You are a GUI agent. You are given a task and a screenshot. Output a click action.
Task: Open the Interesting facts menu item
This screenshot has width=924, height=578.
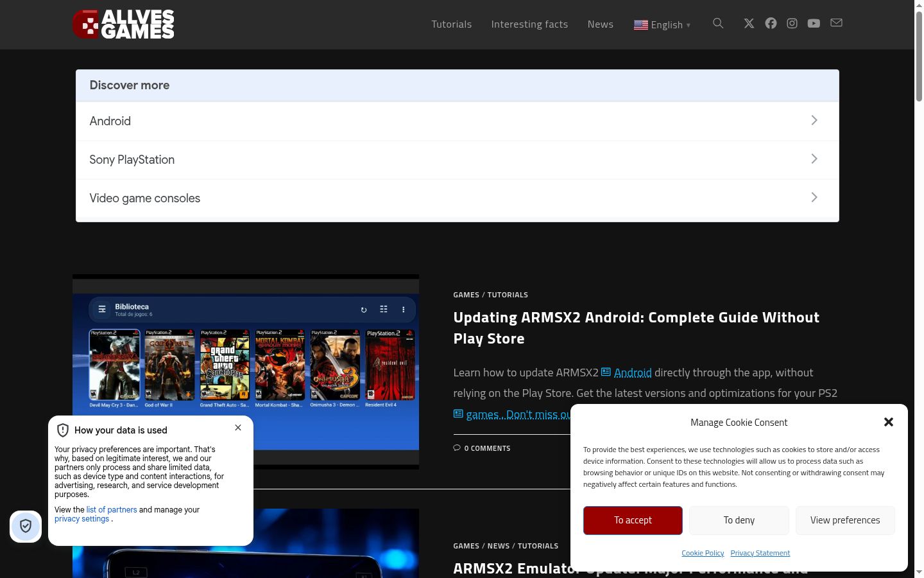click(529, 24)
